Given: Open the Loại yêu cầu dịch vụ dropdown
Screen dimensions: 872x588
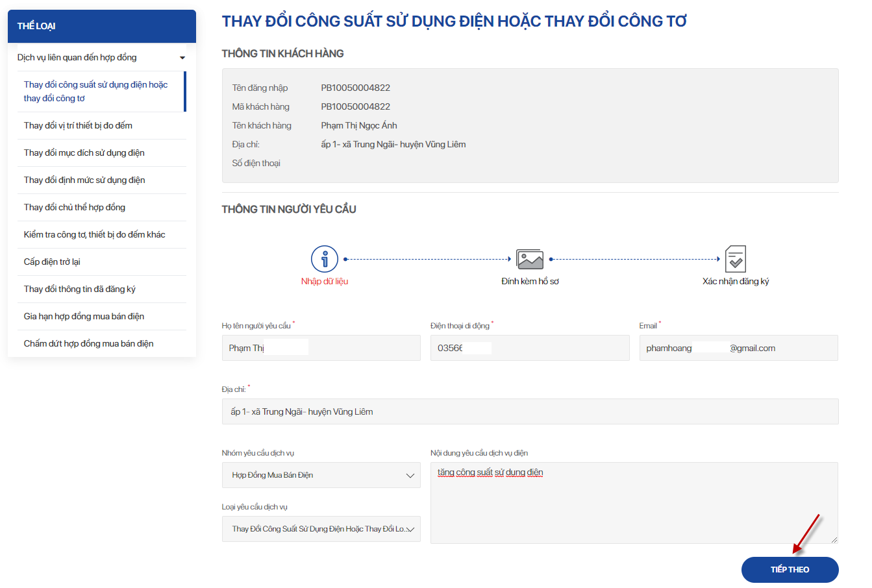Looking at the screenshot, I should pyautogui.click(x=321, y=529).
